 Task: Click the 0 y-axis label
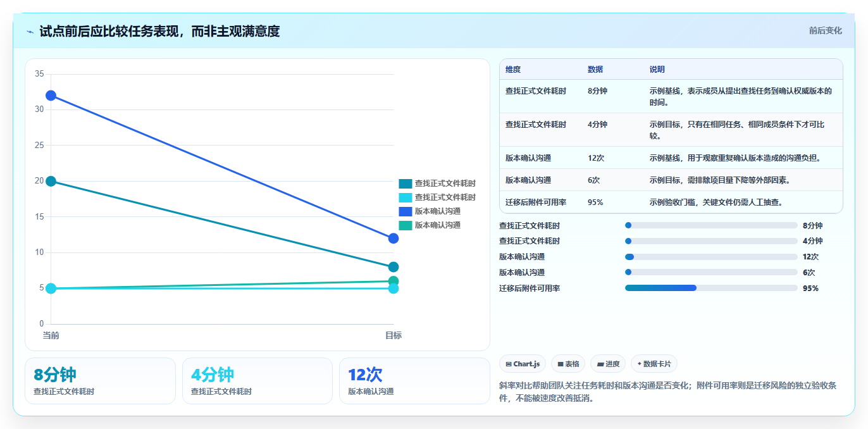pyautogui.click(x=42, y=324)
